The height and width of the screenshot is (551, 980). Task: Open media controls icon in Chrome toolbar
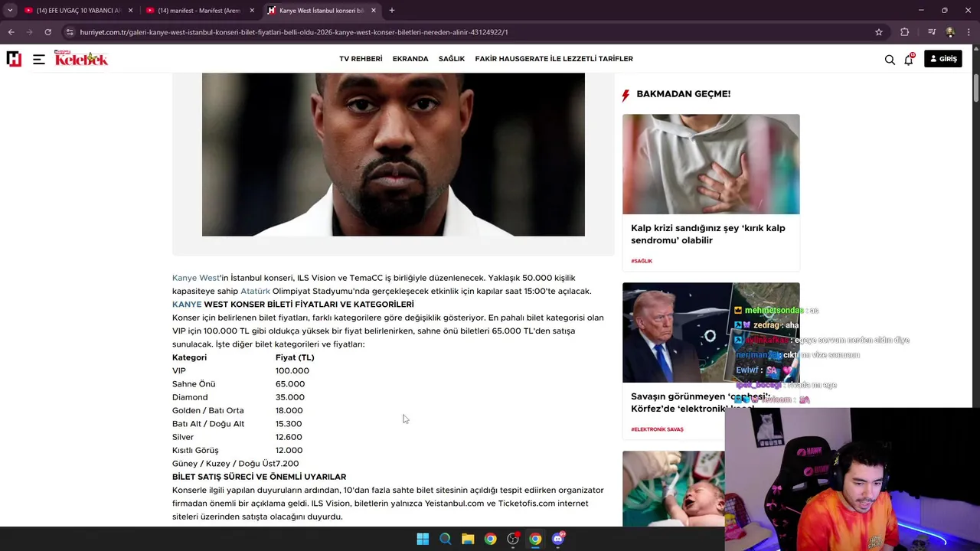(x=932, y=32)
